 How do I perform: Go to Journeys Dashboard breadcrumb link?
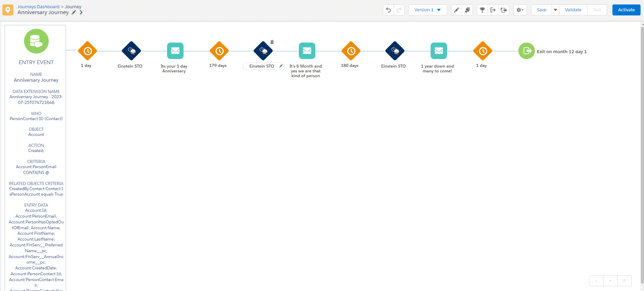point(38,7)
